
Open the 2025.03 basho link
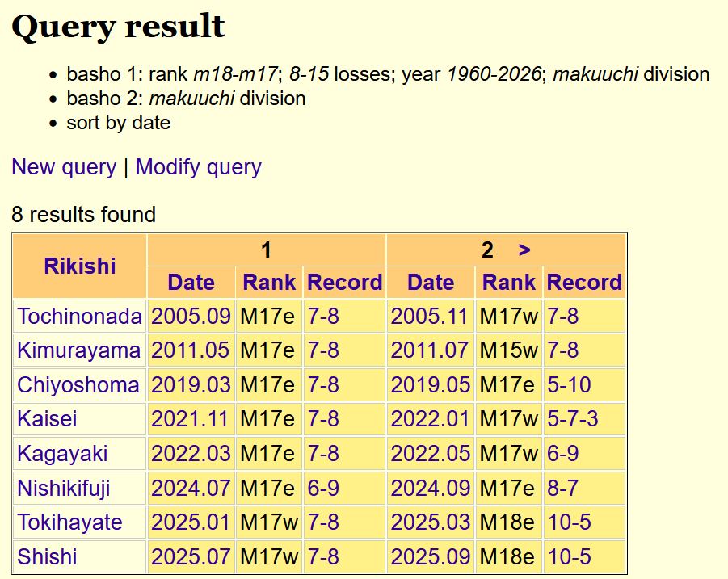431,522
